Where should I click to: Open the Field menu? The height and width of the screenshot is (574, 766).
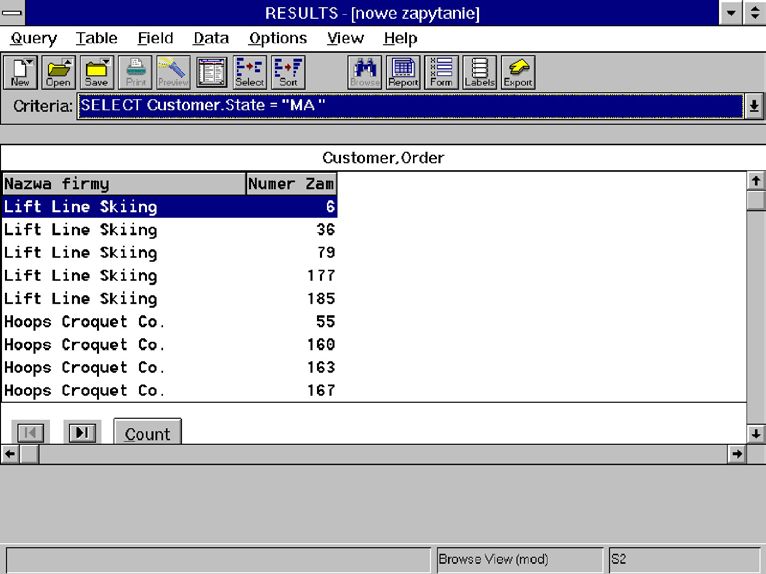coord(155,38)
